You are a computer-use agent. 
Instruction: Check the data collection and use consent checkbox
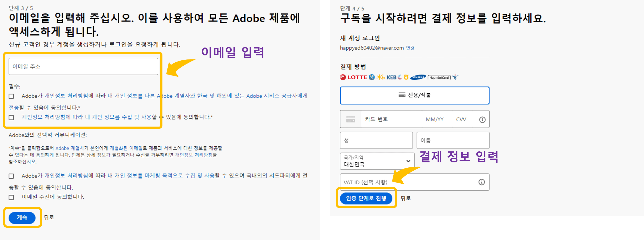11,117
